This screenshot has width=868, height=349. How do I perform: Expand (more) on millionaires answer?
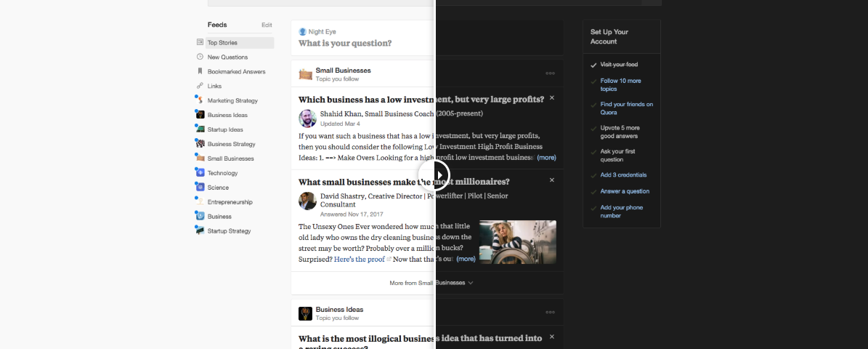tap(466, 259)
